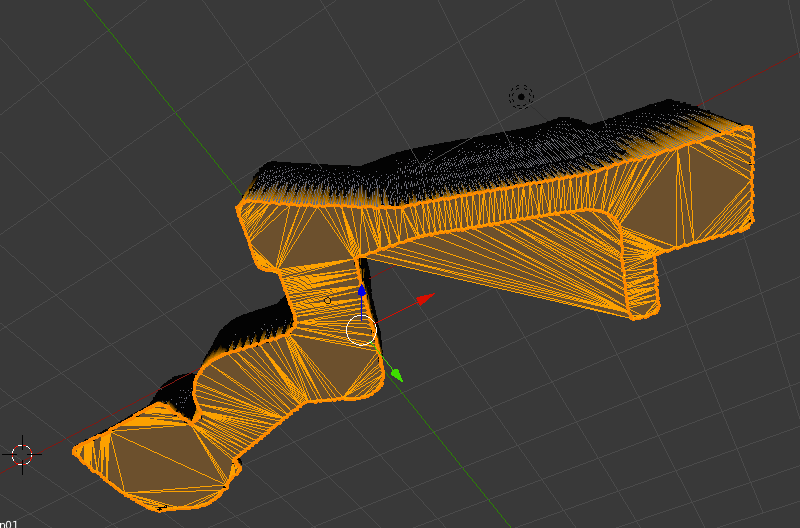Click the red-white 3D cursor crosshair

22,454
